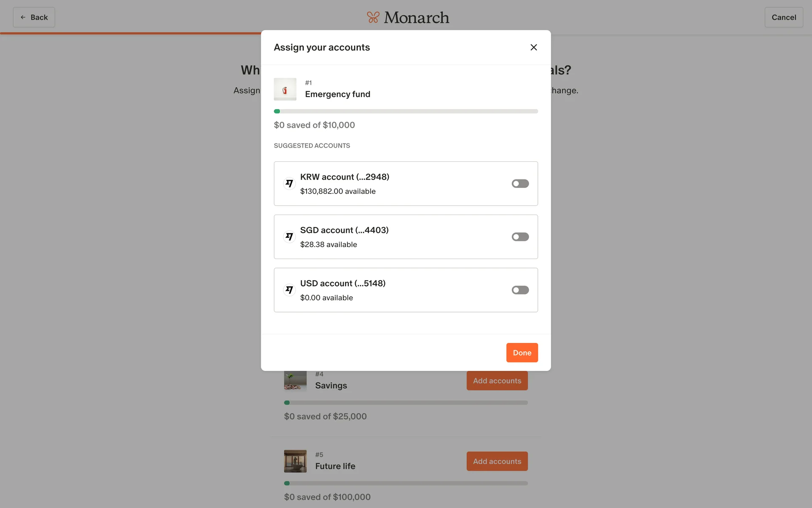Image resolution: width=812 pixels, height=508 pixels.
Task: Click the Future life goal thumbnail
Action: pyautogui.click(x=295, y=461)
